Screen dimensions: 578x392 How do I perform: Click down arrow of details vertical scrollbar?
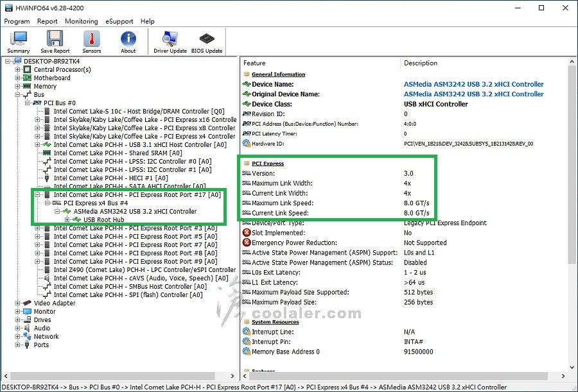[x=572, y=367]
